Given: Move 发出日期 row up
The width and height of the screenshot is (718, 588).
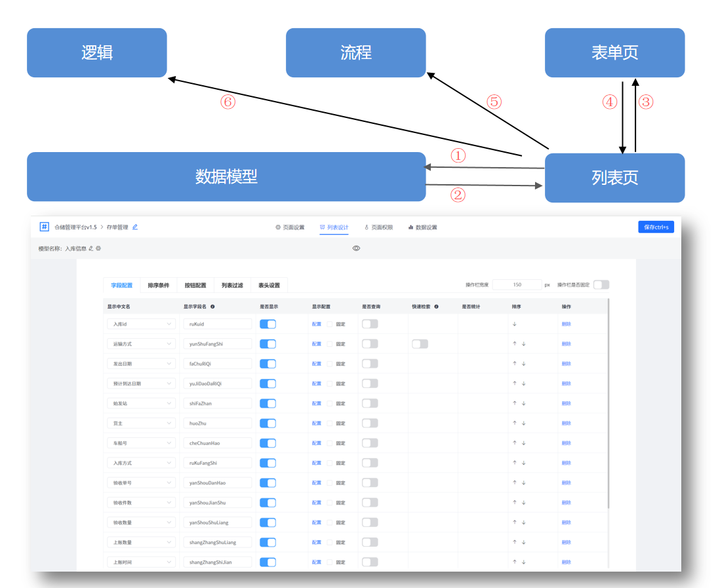Looking at the screenshot, I should [515, 364].
